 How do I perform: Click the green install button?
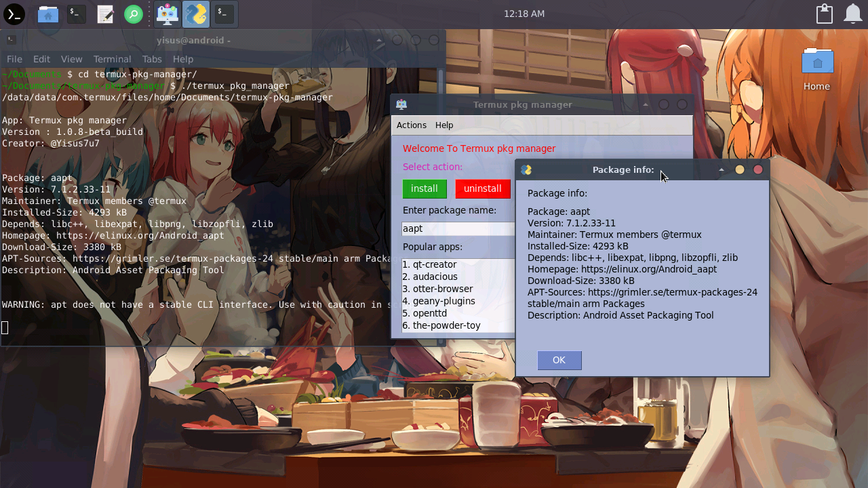(x=425, y=188)
